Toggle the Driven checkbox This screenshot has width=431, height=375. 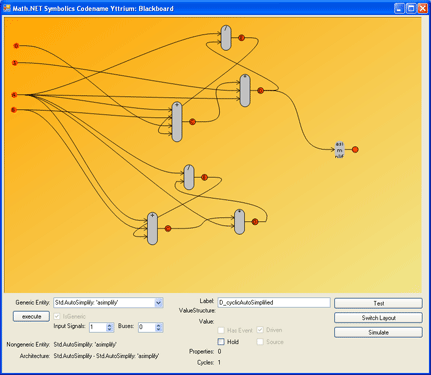tap(260, 330)
